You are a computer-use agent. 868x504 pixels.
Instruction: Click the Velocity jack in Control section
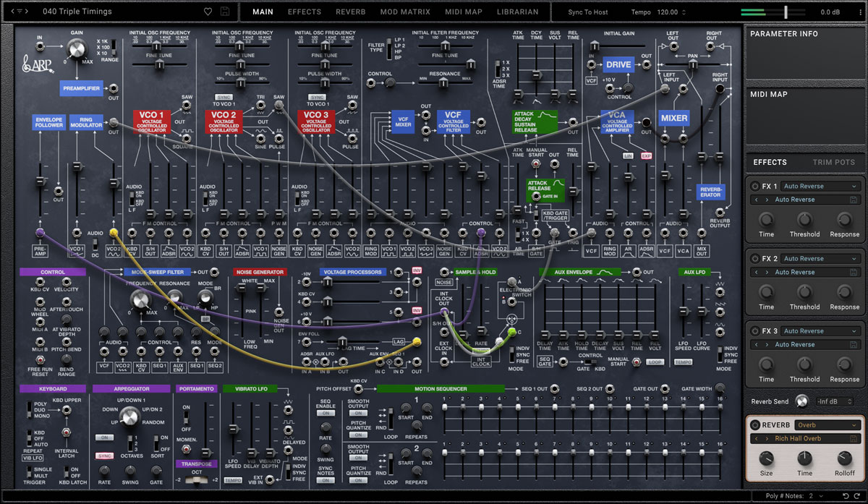pos(67,281)
